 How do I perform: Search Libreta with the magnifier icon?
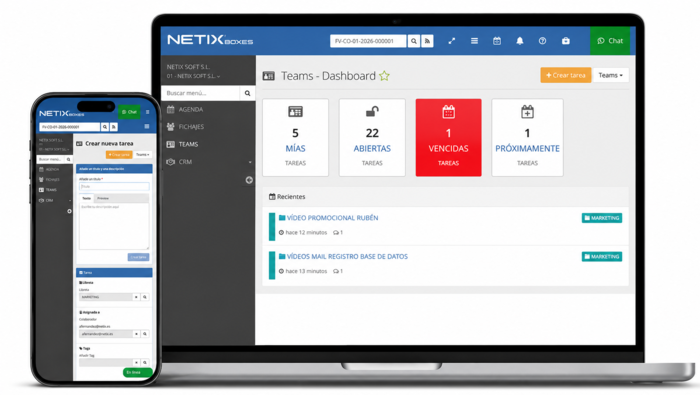tap(145, 297)
